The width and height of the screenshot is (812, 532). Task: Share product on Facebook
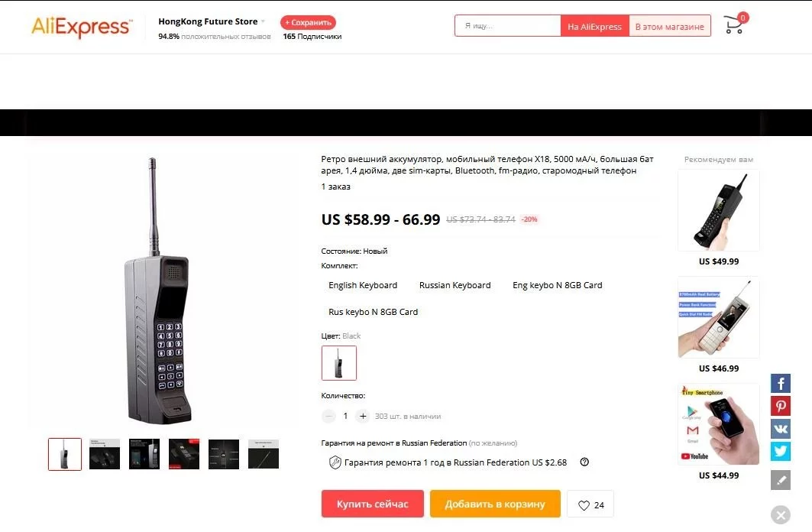click(x=781, y=383)
